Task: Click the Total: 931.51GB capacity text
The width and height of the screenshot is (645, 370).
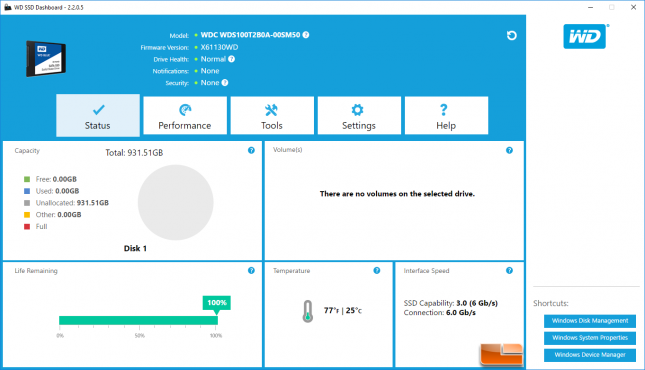Action: 134,153
